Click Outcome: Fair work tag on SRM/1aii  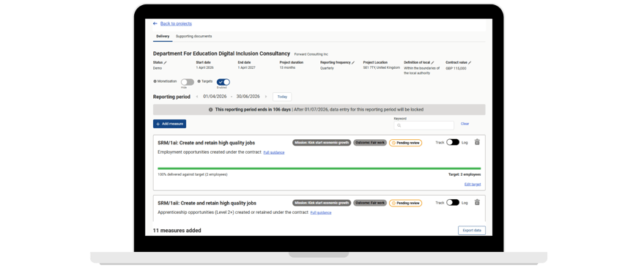(x=370, y=203)
